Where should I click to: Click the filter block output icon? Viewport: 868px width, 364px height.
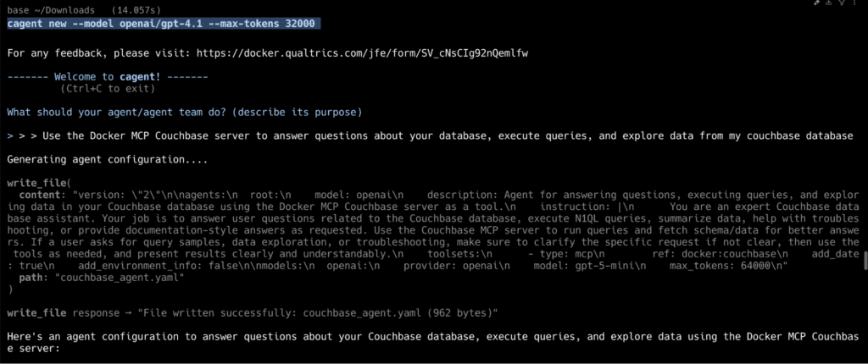tap(842, 3)
